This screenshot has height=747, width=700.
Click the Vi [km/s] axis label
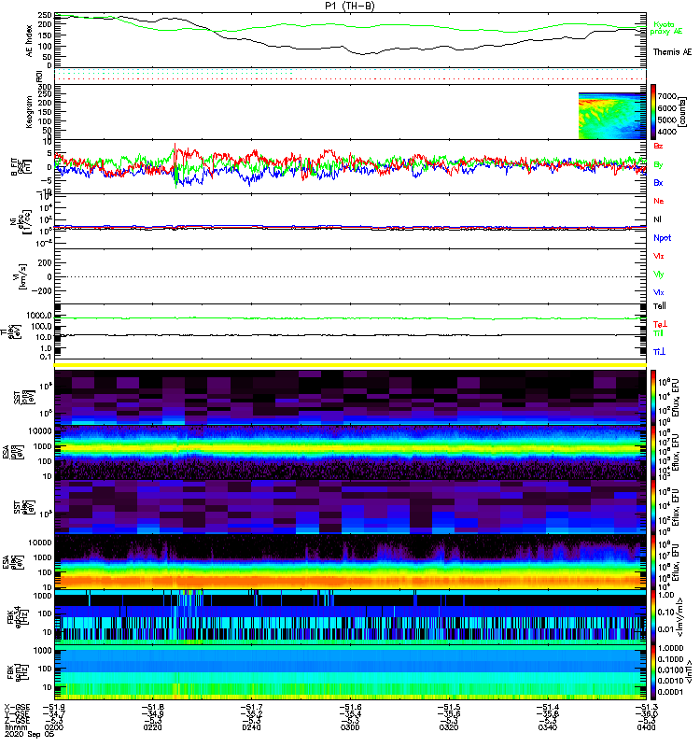click(x=19, y=276)
